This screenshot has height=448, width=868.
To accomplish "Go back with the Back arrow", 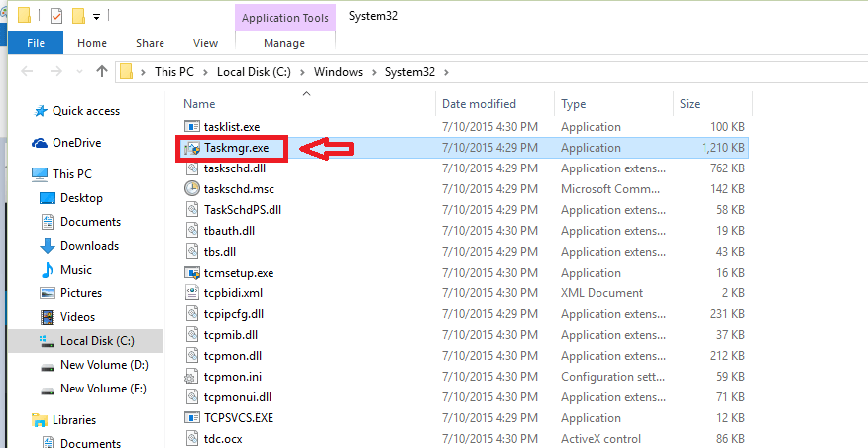I will point(27,72).
